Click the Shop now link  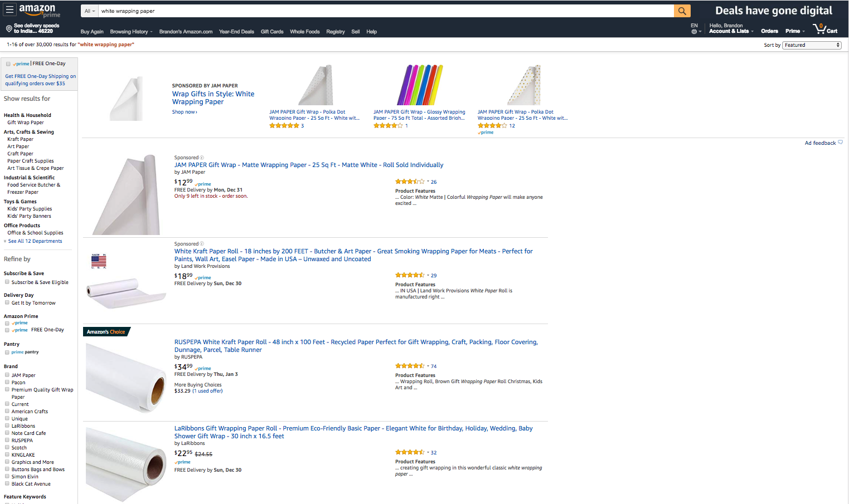point(185,112)
